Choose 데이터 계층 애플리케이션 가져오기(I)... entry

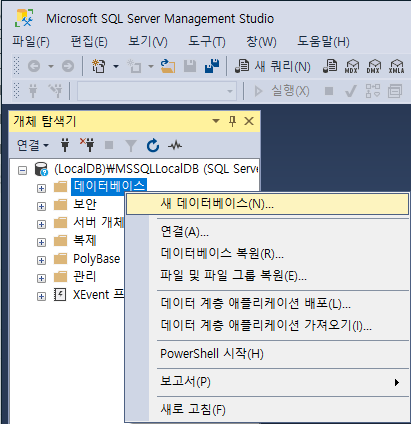[x=267, y=325]
